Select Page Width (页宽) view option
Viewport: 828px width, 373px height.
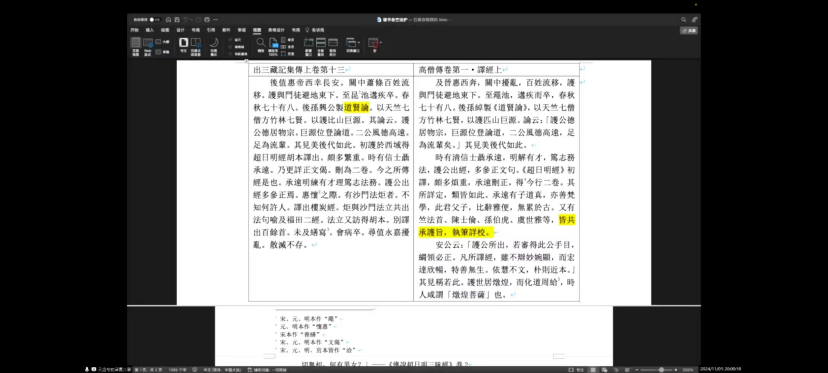(x=288, y=53)
